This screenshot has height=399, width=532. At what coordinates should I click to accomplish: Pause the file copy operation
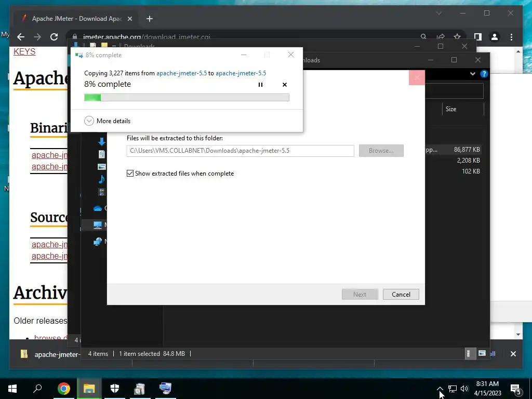pyautogui.click(x=260, y=85)
